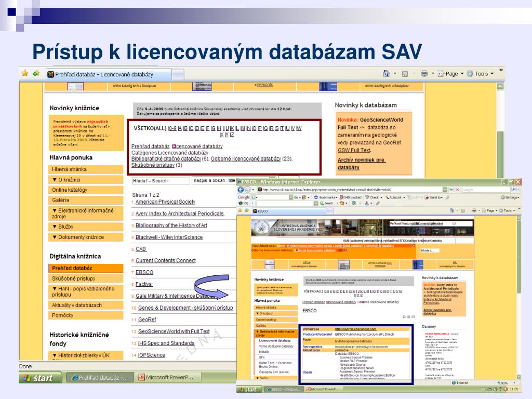Open Online katalógy in Prehľad databáz window
Viewport: 532px width, 399px height.
click(86, 190)
